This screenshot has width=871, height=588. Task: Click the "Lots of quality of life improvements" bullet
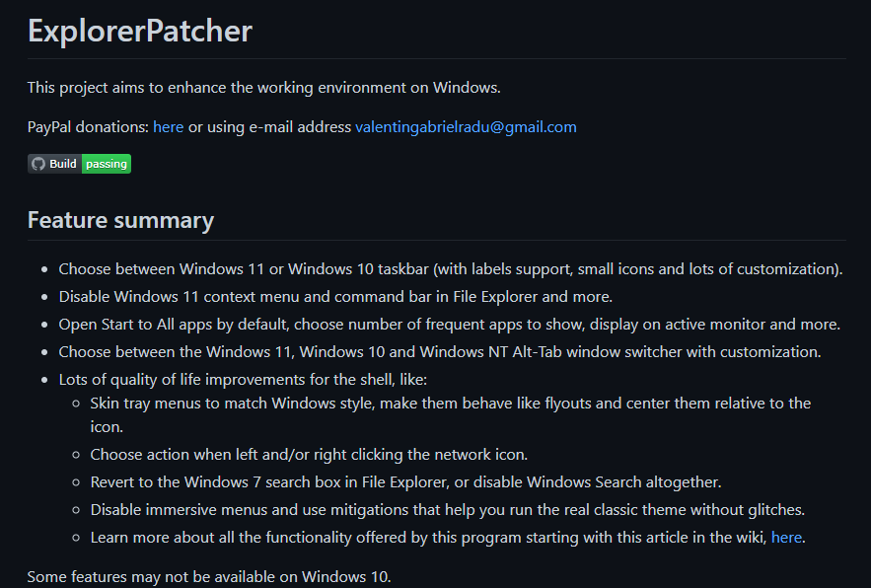click(242, 380)
